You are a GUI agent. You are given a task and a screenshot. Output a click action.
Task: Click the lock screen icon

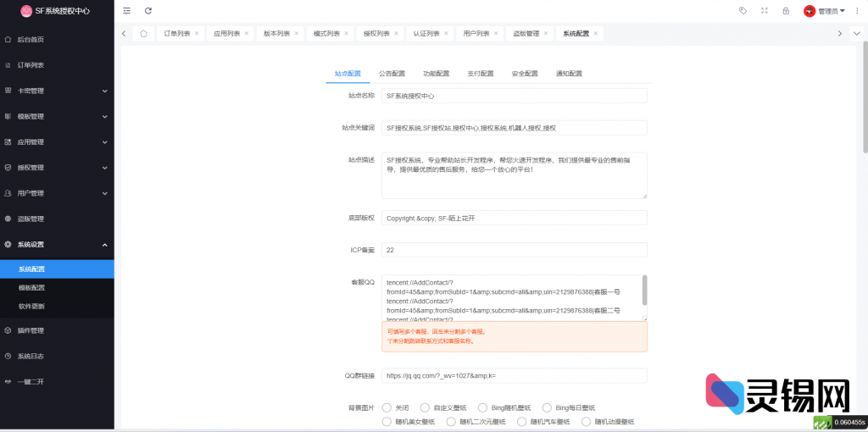(x=786, y=11)
